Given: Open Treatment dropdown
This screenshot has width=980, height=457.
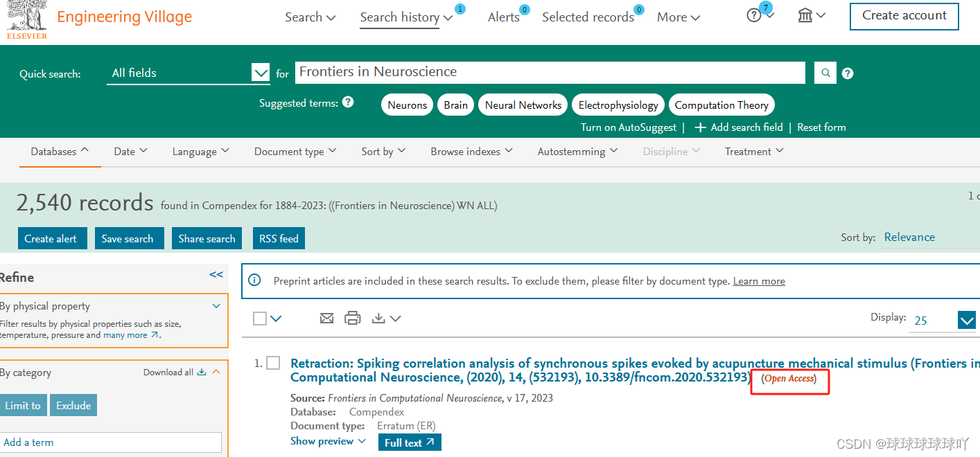Looking at the screenshot, I should click(x=754, y=151).
